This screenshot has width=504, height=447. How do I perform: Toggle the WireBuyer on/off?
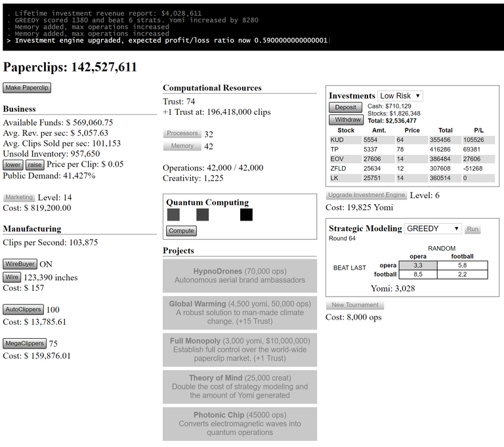click(x=20, y=264)
